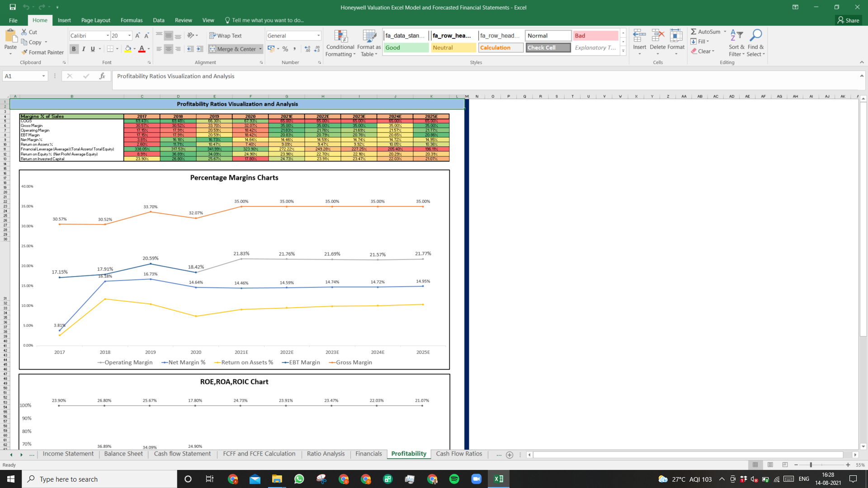The width and height of the screenshot is (868, 488).
Task: Toggle center horizontal alignment
Action: (x=168, y=49)
